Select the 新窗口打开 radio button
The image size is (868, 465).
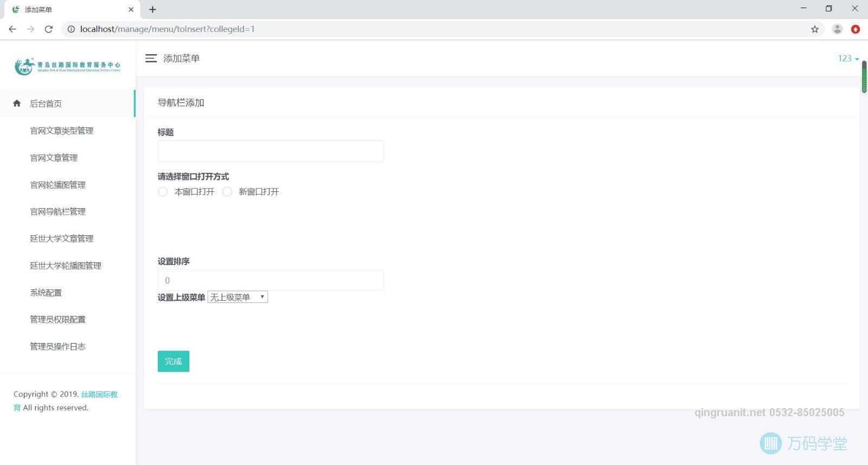pos(227,192)
